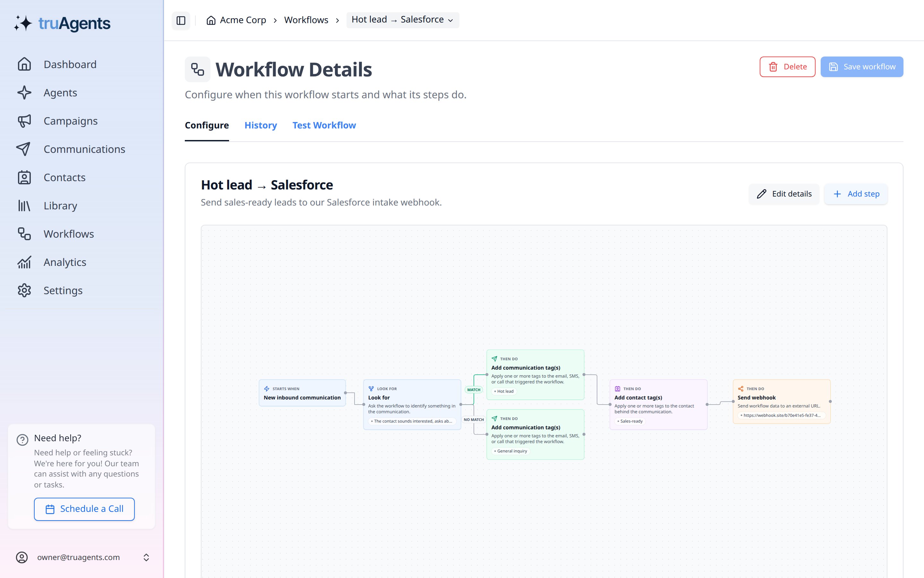Click the Analytics chart icon

point(24,262)
